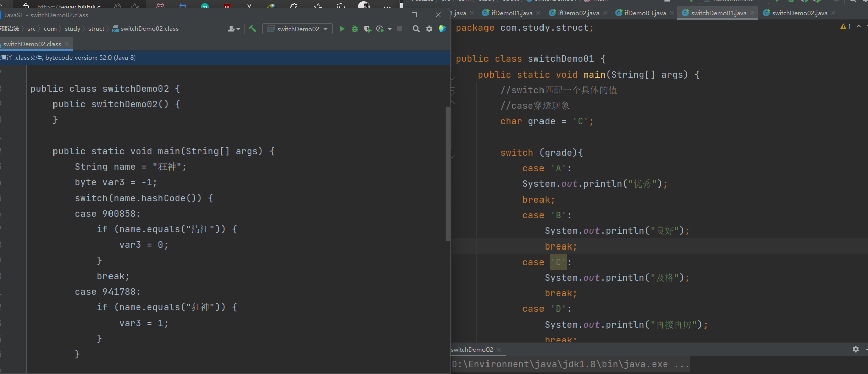Screen dimensions: 868x374
Task: Close the ifDemo01.java tab
Action: pyautogui.click(x=538, y=13)
